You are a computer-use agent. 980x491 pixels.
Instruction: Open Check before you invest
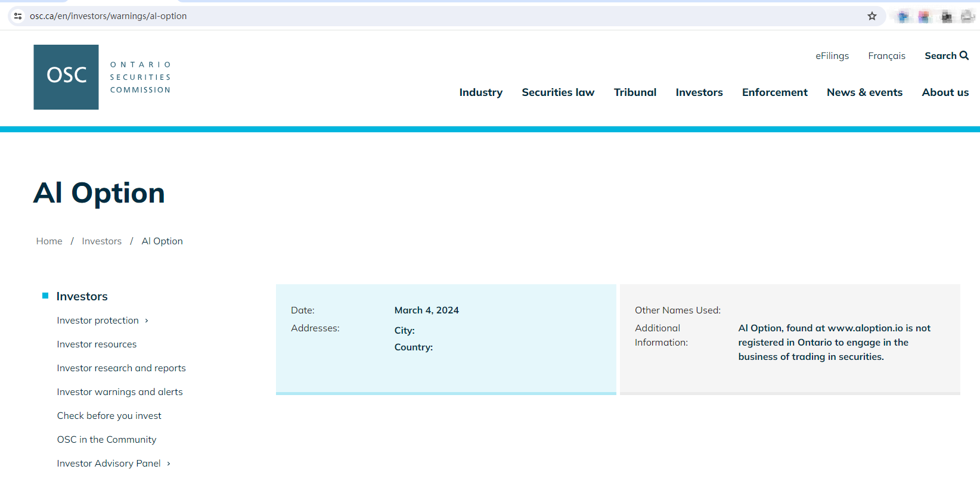point(109,415)
